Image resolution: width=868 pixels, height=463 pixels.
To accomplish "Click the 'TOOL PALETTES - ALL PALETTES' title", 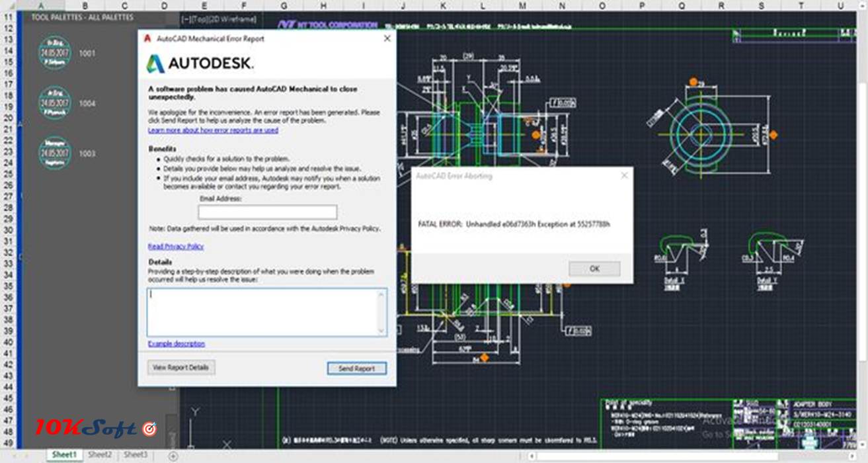I will pyautogui.click(x=82, y=17).
